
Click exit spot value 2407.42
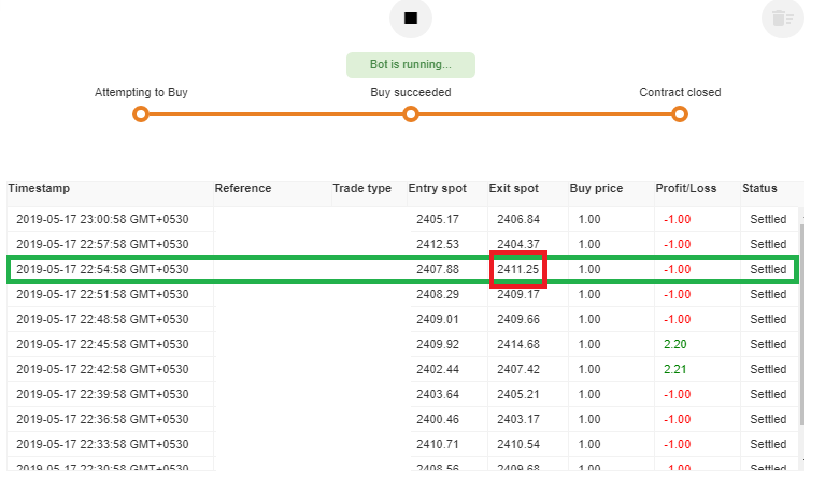pos(518,369)
